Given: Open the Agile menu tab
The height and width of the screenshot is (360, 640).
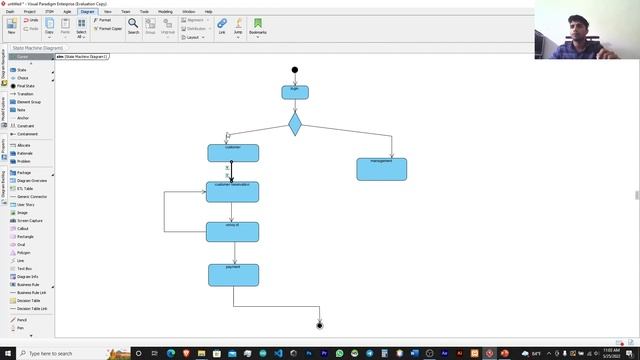Looking at the screenshot, I should (67, 11).
